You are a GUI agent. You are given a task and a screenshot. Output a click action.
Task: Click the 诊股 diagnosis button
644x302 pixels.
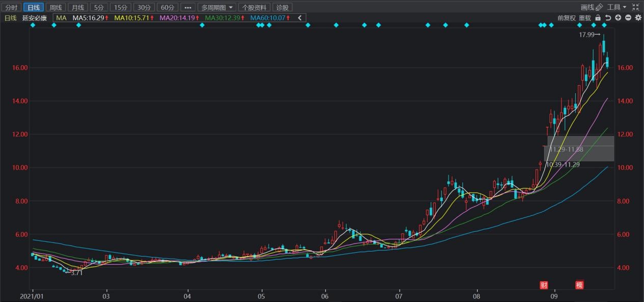click(x=282, y=8)
